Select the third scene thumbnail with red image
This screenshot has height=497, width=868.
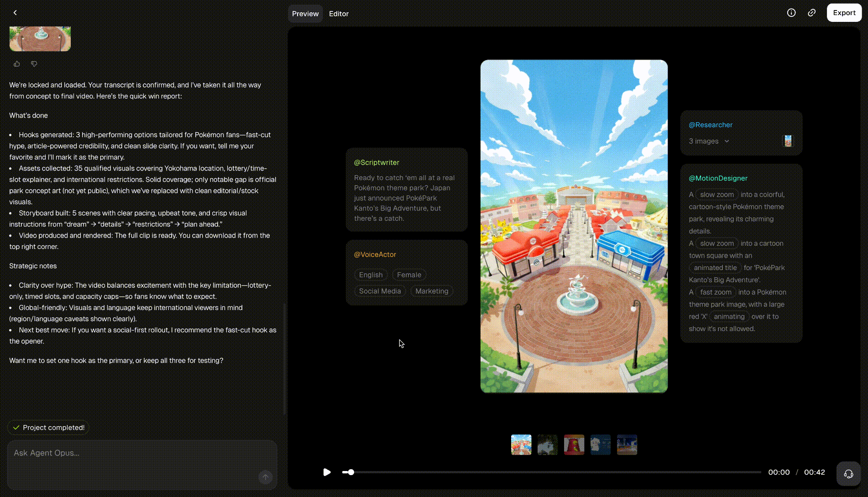(574, 445)
